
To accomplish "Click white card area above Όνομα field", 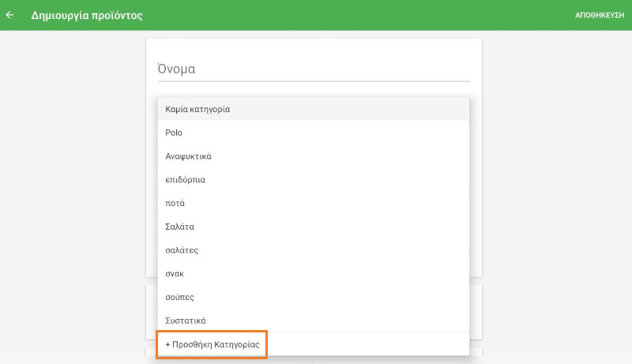I will 314,46.
